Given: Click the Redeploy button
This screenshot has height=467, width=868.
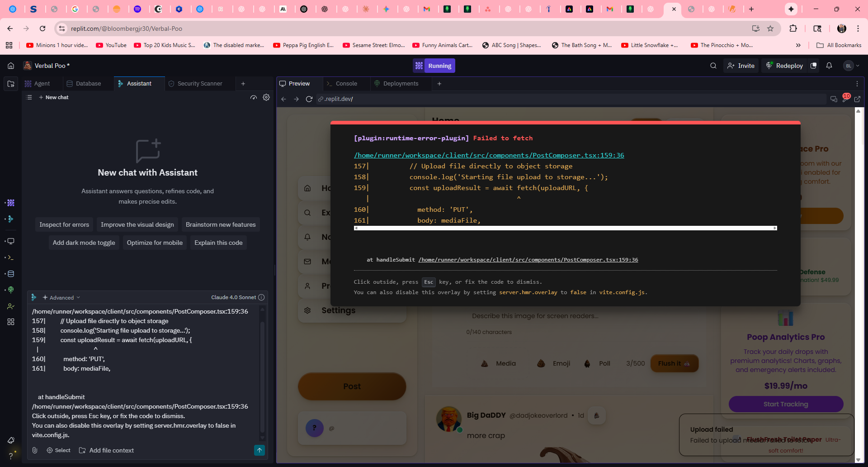Looking at the screenshot, I should pos(784,66).
